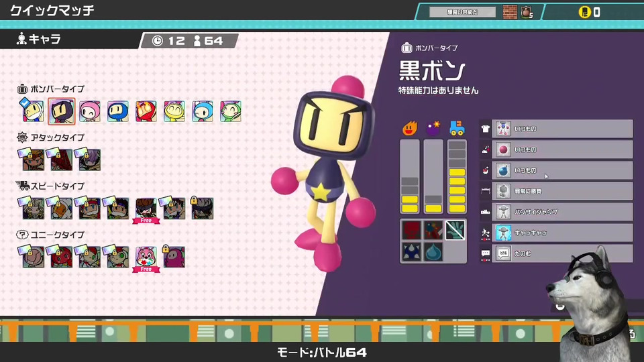Select the Black Bomber character portrait
Viewport: 644px width, 362px height.
(x=62, y=111)
